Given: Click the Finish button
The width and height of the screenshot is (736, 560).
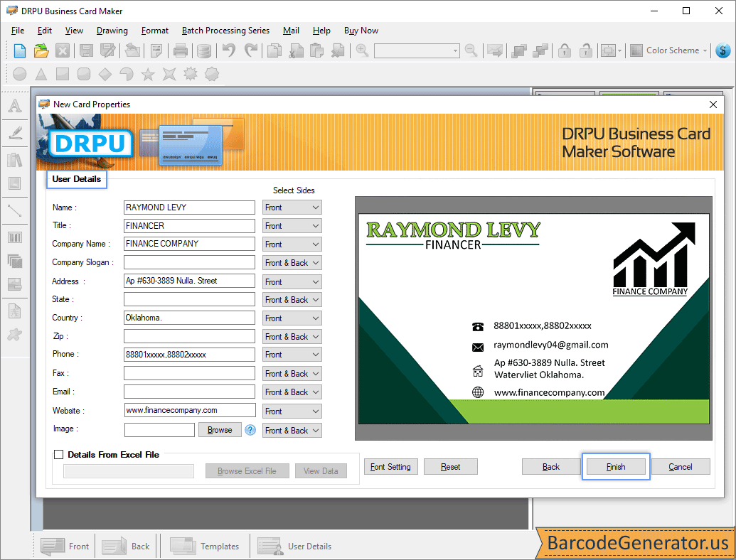Looking at the screenshot, I should tap(616, 467).
